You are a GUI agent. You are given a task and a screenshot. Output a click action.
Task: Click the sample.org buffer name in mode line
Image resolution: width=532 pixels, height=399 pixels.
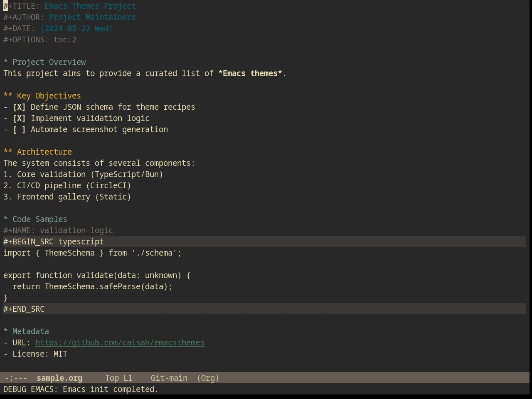tap(59, 378)
